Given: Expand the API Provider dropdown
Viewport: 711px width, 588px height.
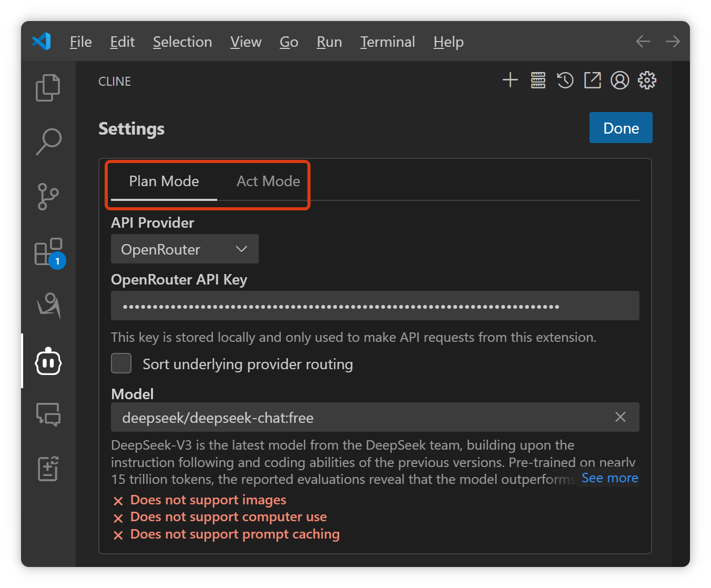Looking at the screenshot, I should click(x=185, y=249).
